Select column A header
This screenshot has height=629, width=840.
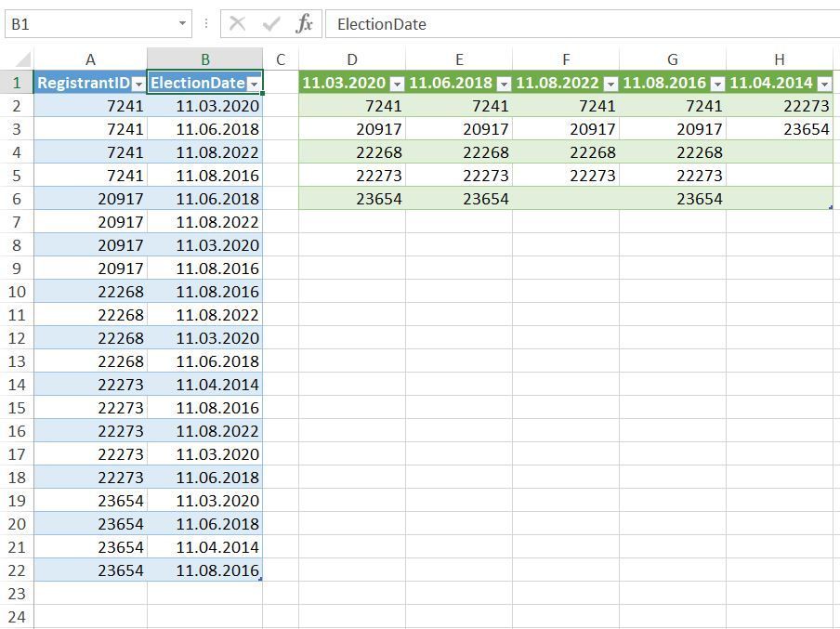click(90, 59)
